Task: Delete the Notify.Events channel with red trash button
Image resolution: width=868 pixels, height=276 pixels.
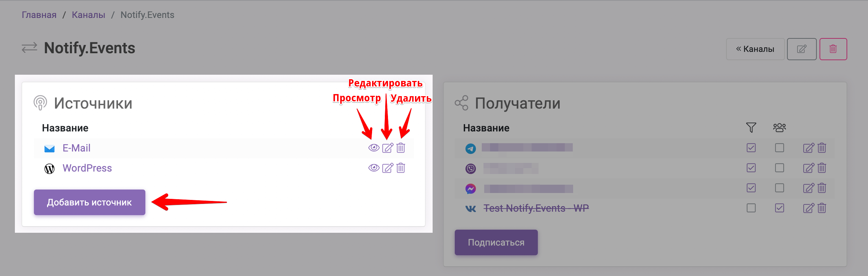Action: click(833, 49)
